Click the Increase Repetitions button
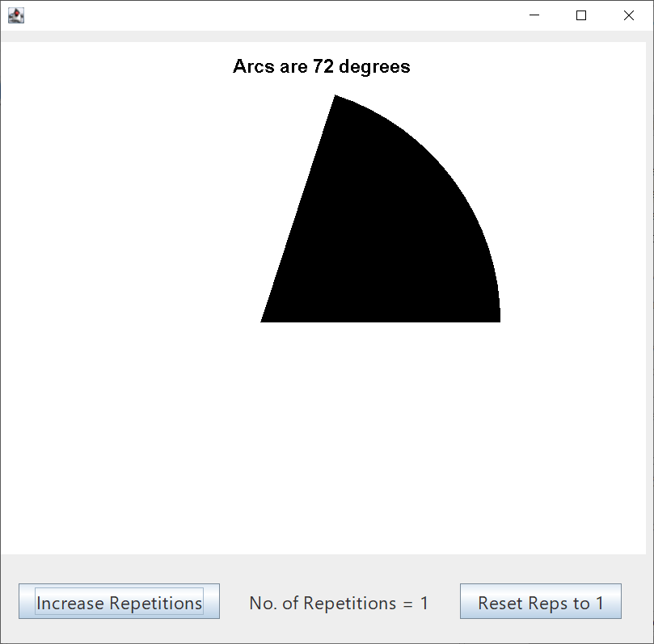The width and height of the screenshot is (654, 644). tap(120, 602)
